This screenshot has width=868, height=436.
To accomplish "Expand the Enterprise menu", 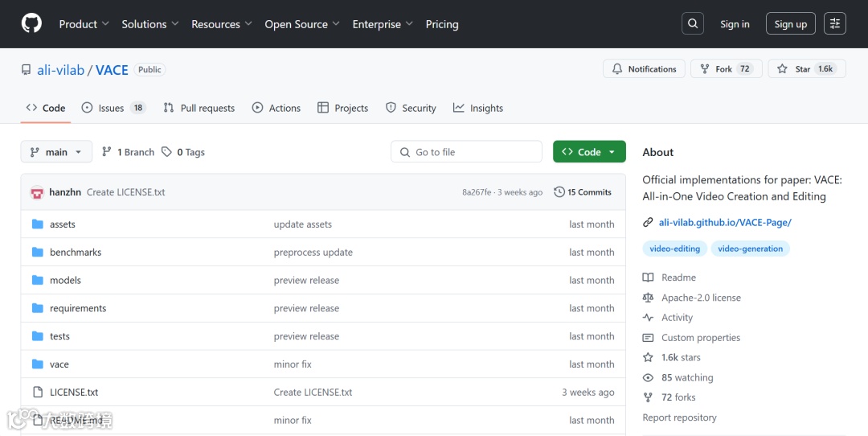I will [x=383, y=24].
